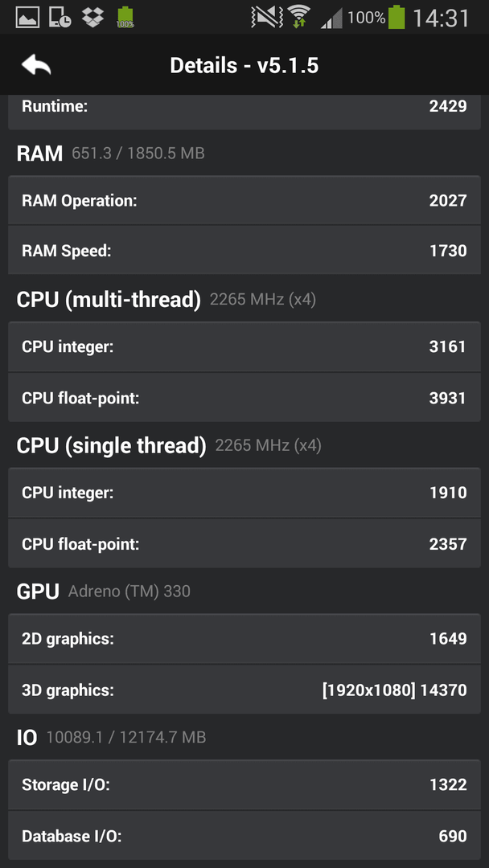489x868 pixels.
Task: Select the Database I/O row
Action: [244, 836]
